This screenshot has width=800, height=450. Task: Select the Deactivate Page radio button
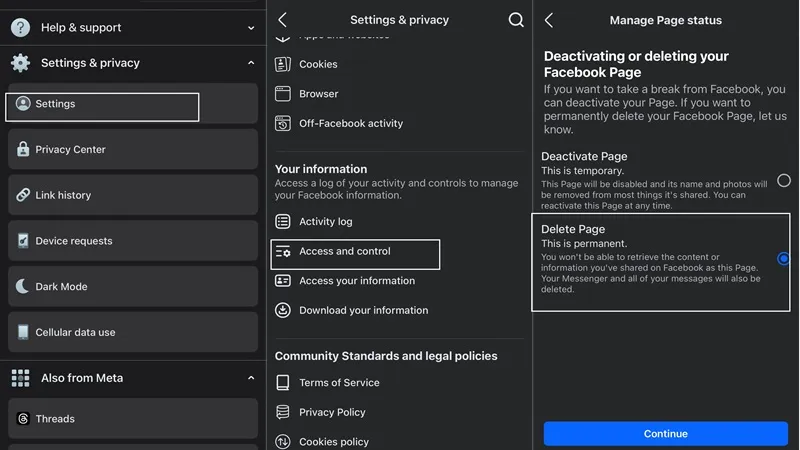(x=784, y=181)
